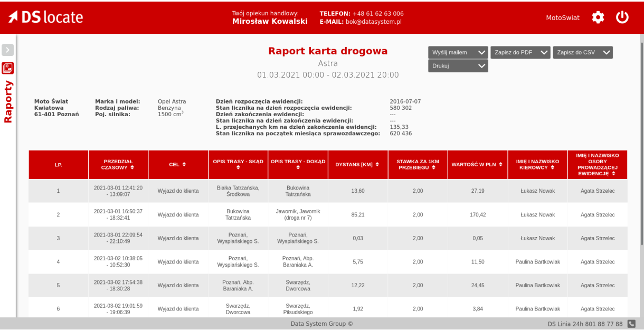Image resolution: width=644 pixels, height=330 pixels.
Task: Click the Opel Astra model text
Action: (x=172, y=101)
